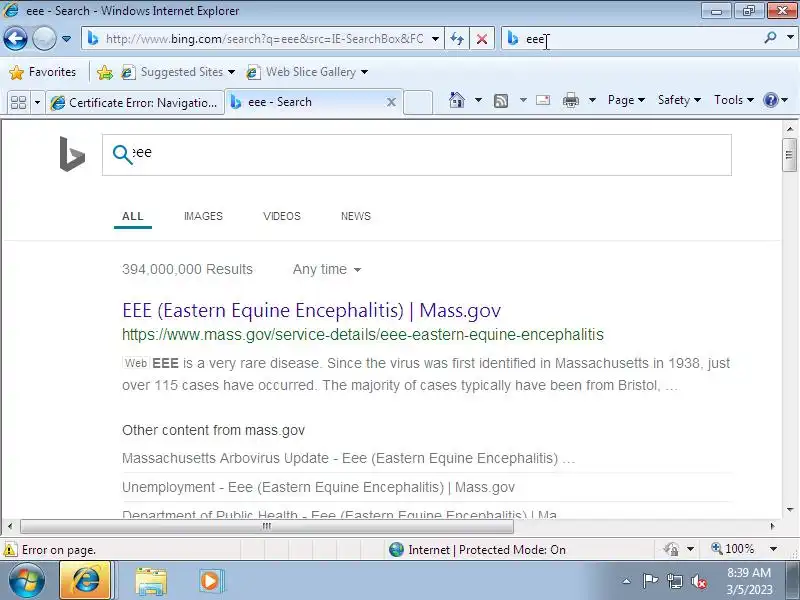800x600 pixels.
Task: Expand the Home button dropdown arrow
Action: tap(479, 100)
